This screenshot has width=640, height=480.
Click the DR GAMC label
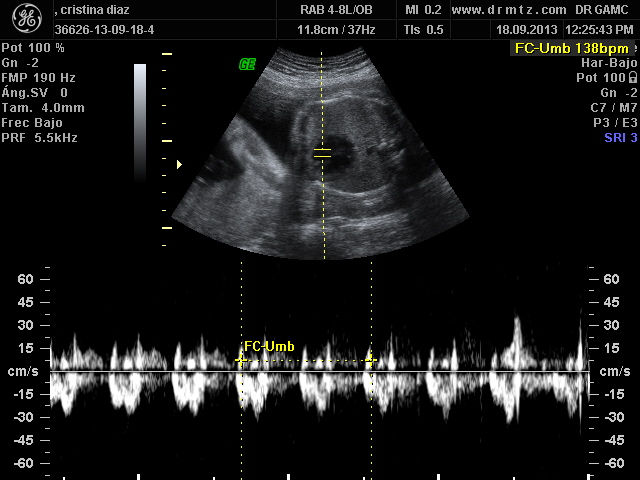(x=602, y=10)
